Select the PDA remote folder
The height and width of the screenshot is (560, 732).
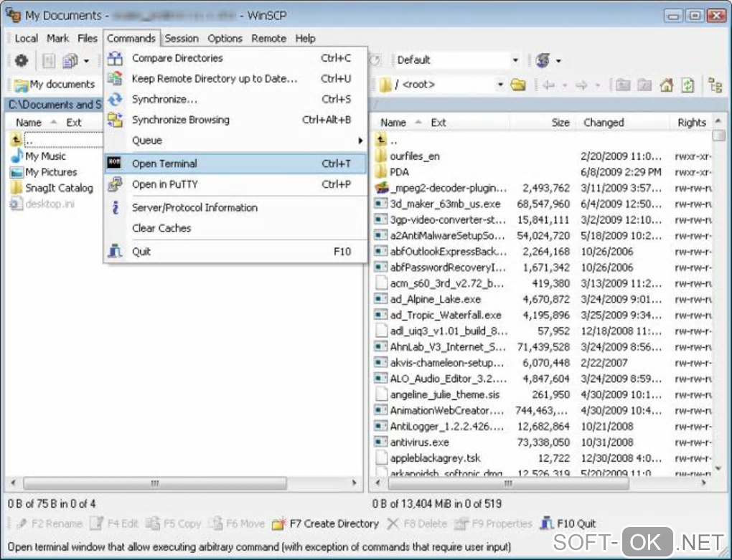(399, 172)
